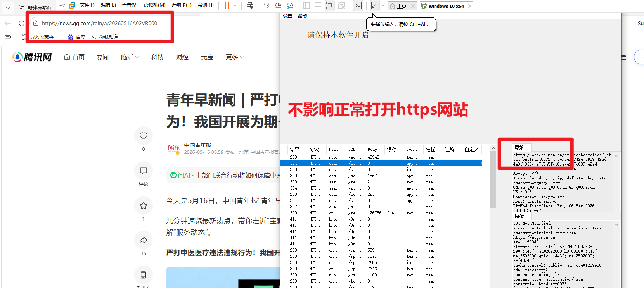Viewport: 644px width, 288px height.
Task: Open the 财经 section
Action: point(182,57)
